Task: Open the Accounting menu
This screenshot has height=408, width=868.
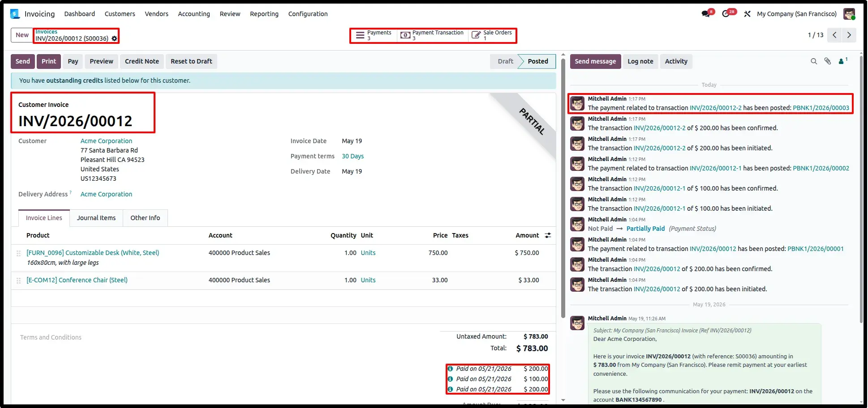Action: coord(194,14)
